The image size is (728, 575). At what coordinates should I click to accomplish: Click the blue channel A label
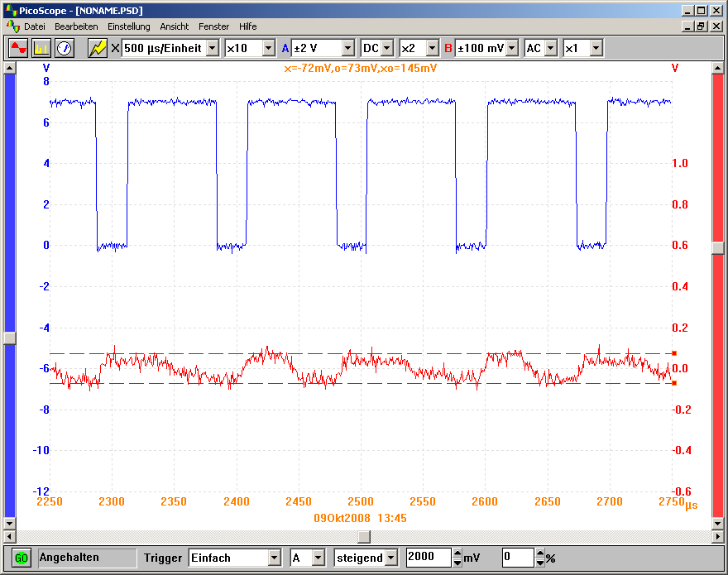(x=285, y=48)
